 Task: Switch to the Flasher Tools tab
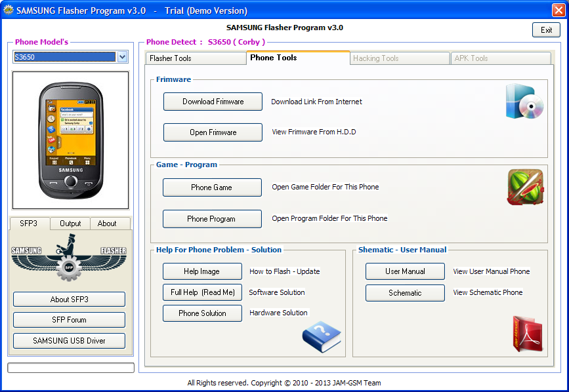(x=196, y=58)
